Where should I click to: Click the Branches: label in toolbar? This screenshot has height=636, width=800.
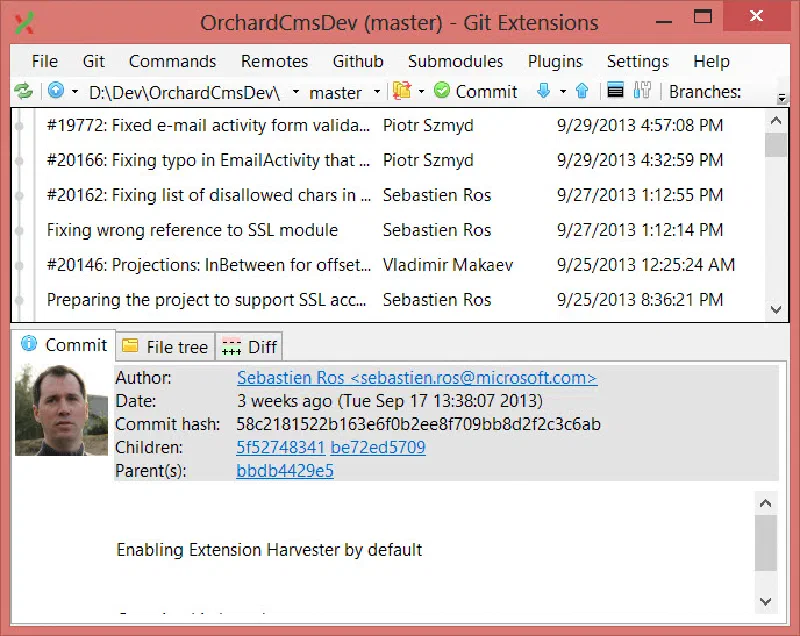(x=705, y=92)
